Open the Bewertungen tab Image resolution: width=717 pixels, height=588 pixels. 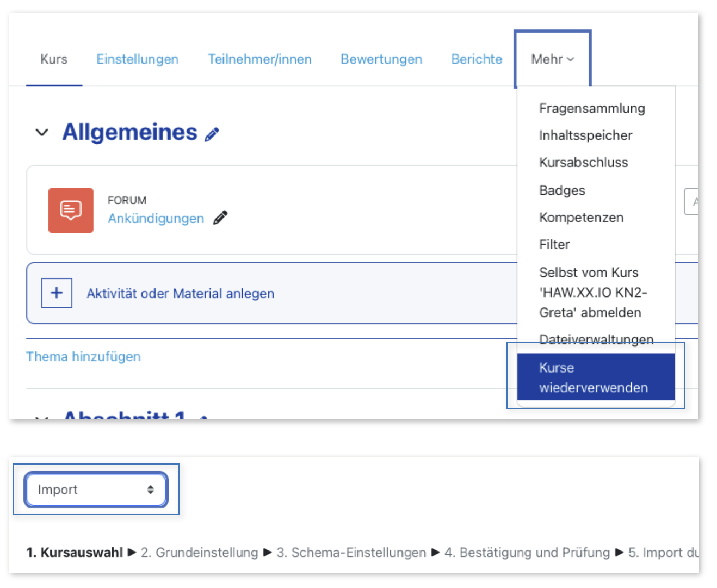[x=381, y=59]
